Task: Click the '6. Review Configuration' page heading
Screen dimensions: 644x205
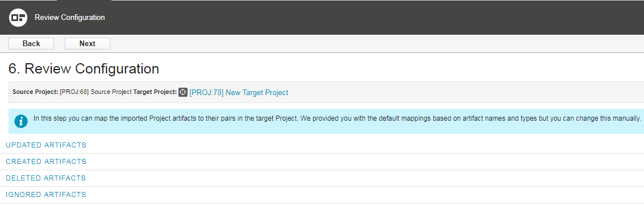Action: [84, 69]
